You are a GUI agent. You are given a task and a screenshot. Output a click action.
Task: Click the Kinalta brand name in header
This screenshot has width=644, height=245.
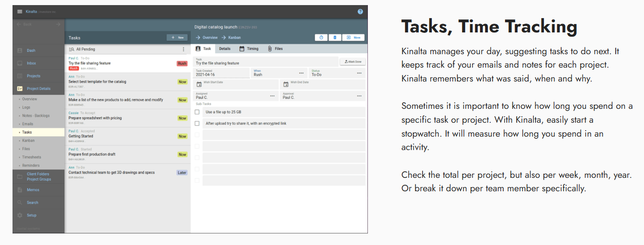[x=32, y=12]
